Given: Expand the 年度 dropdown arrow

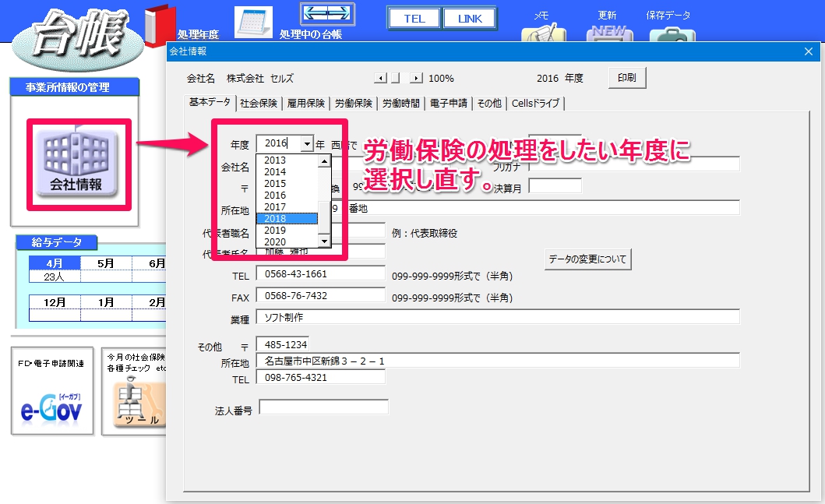Looking at the screenshot, I should point(307,143).
